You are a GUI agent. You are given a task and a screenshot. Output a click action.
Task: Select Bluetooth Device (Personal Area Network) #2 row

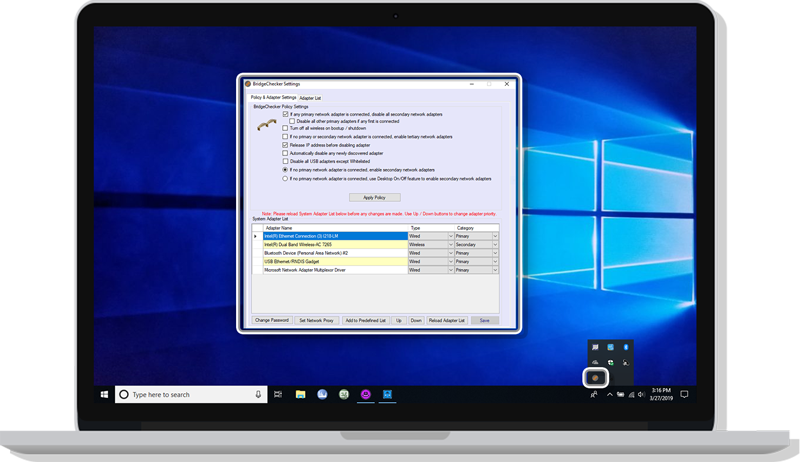pyautogui.click(x=335, y=253)
